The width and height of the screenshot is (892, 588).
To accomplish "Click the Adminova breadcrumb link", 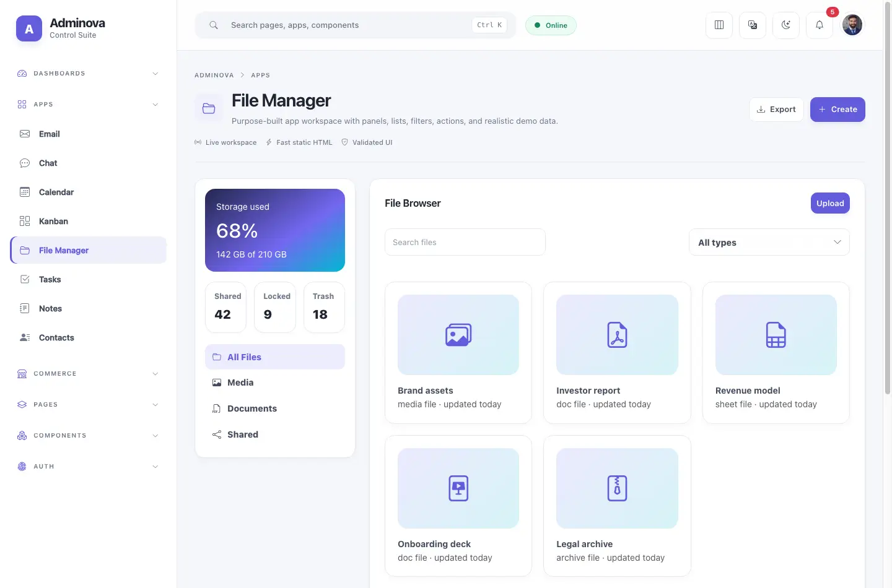I will [x=214, y=76].
